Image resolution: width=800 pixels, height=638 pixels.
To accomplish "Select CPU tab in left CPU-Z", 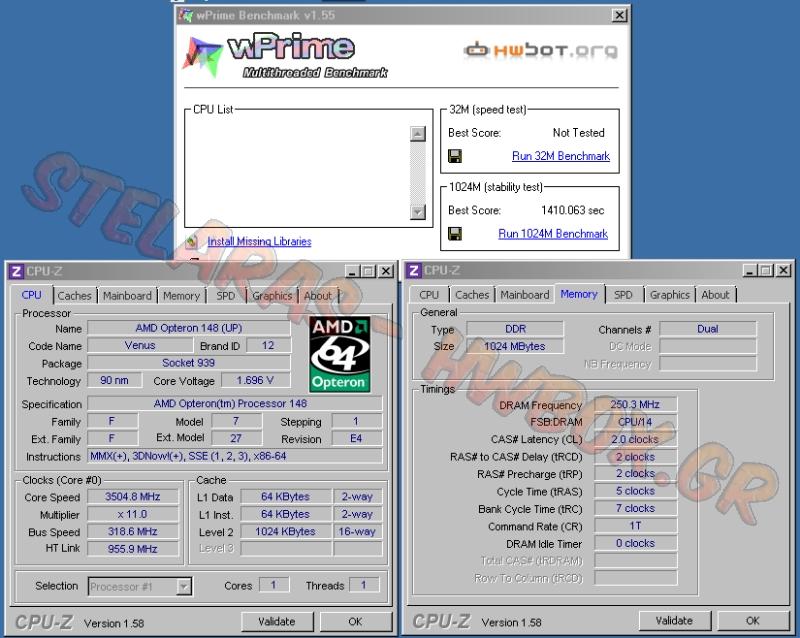I will coord(32,295).
